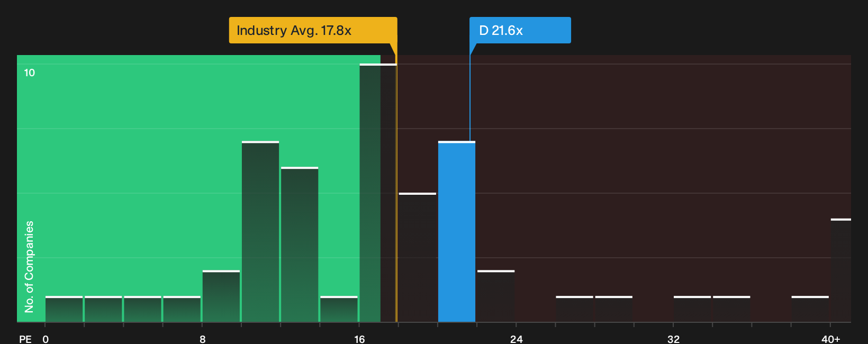Select the bar for PE 8 to 10
Screen dimensions: 868x344
coord(221,296)
